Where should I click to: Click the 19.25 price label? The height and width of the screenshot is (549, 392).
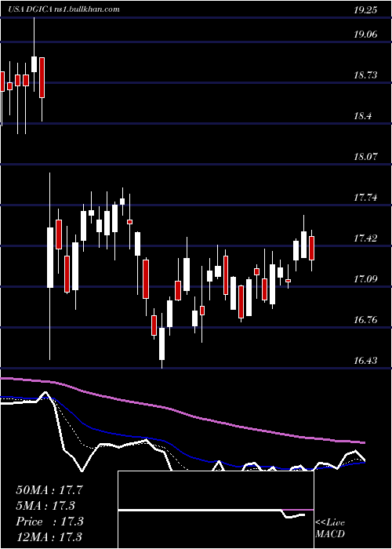[x=365, y=9]
